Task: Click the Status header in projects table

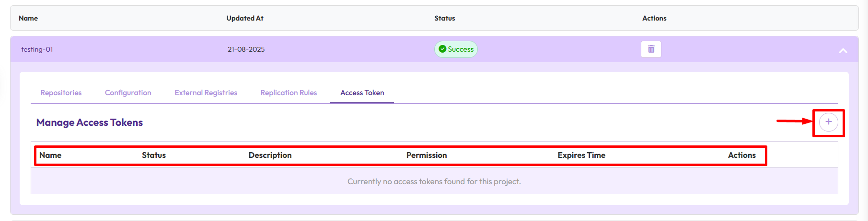Action: (444, 18)
